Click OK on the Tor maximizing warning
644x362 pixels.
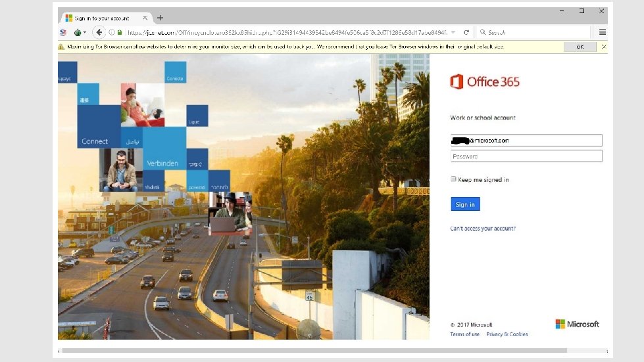coord(580,47)
